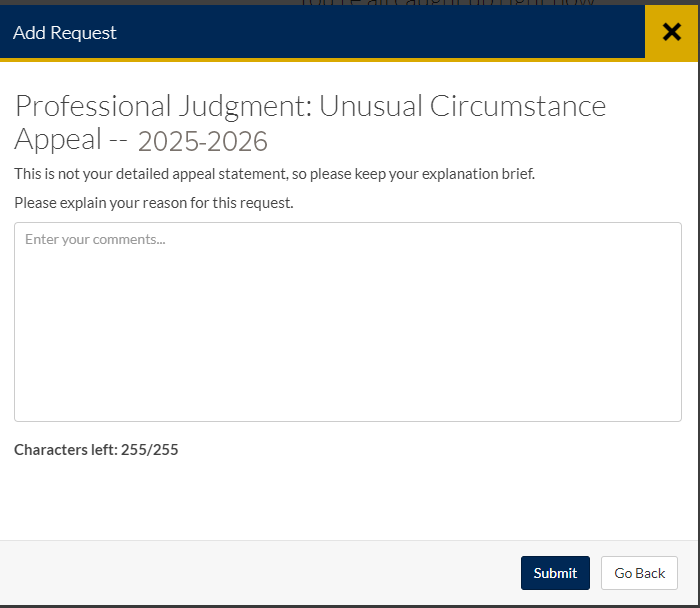Viewport: 700px width, 608px height.
Task: Click the bottom area of the comments box
Action: click(x=348, y=400)
